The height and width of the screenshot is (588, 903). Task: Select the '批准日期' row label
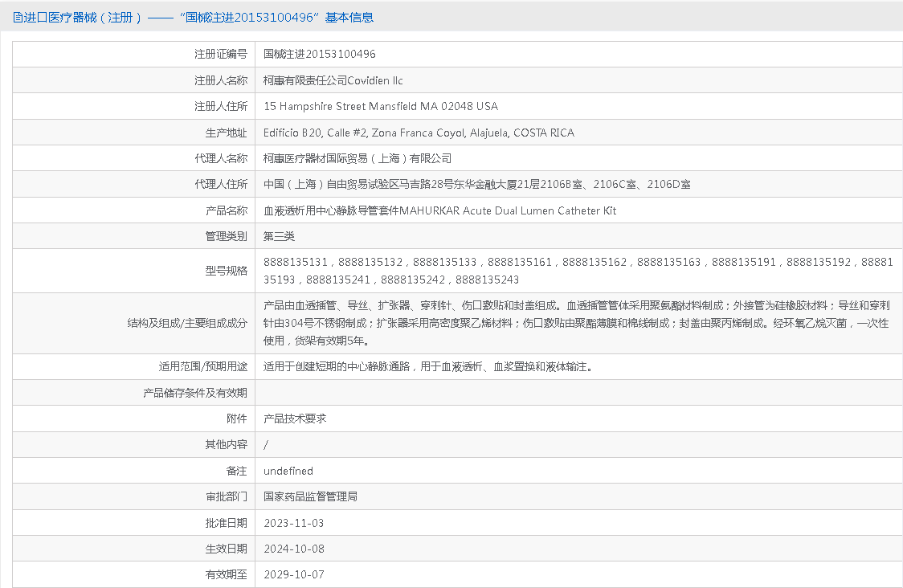click(226, 523)
